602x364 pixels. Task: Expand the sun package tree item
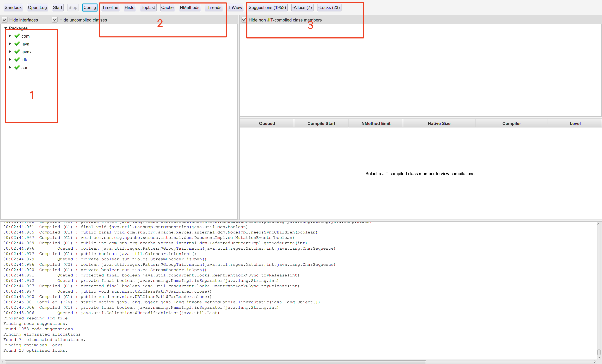coord(9,68)
